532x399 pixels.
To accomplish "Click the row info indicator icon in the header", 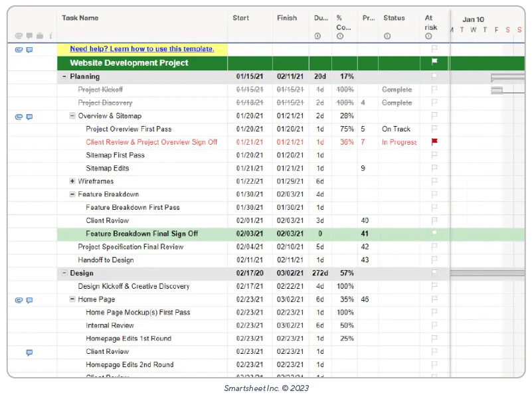I will tap(50, 36).
